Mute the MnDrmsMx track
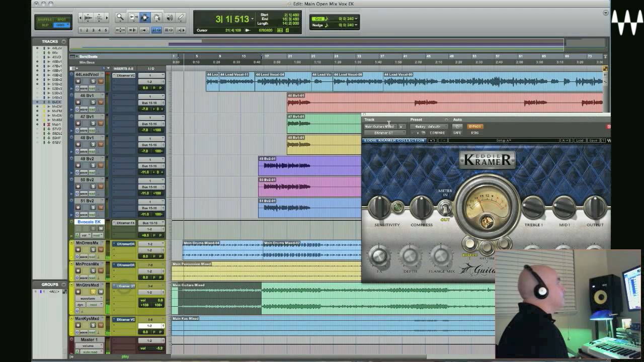 tap(101, 250)
